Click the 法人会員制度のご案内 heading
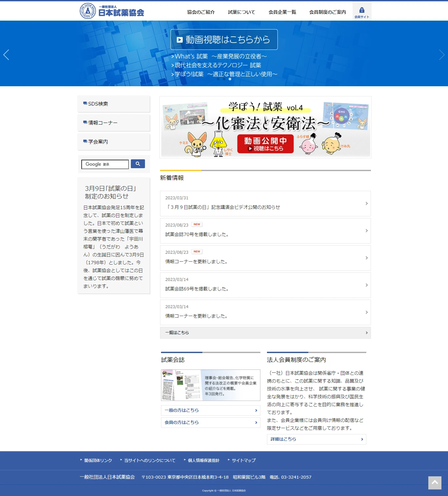Viewport: 448px width, 496px height. pos(296,360)
